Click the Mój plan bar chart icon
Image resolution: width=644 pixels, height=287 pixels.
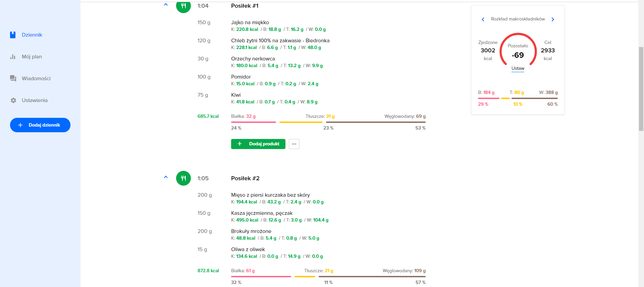click(13, 57)
